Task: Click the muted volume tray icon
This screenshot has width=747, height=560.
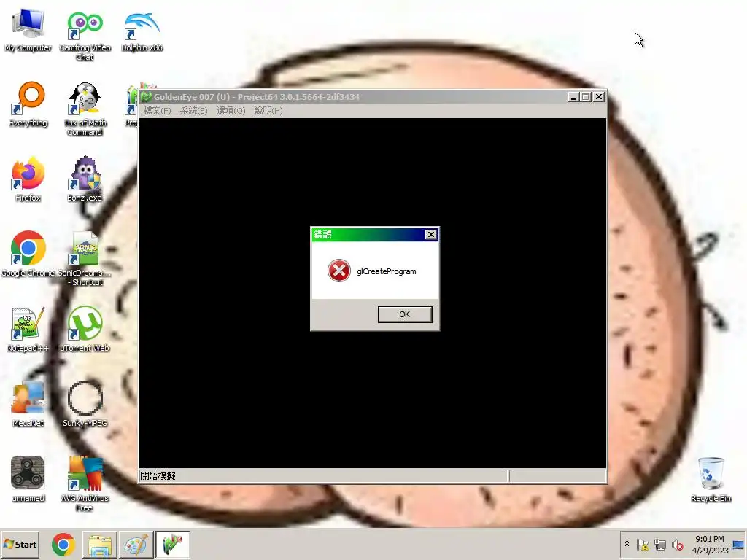Action: click(678, 545)
